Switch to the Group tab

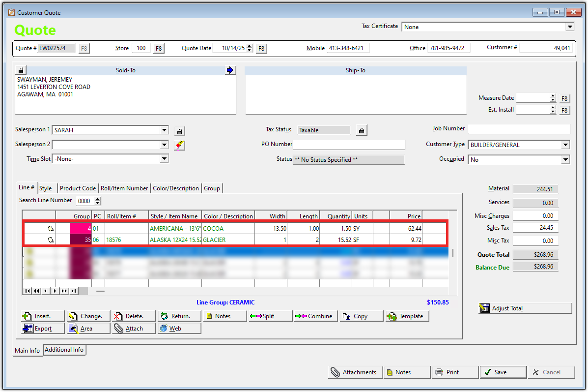click(x=212, y=188)
